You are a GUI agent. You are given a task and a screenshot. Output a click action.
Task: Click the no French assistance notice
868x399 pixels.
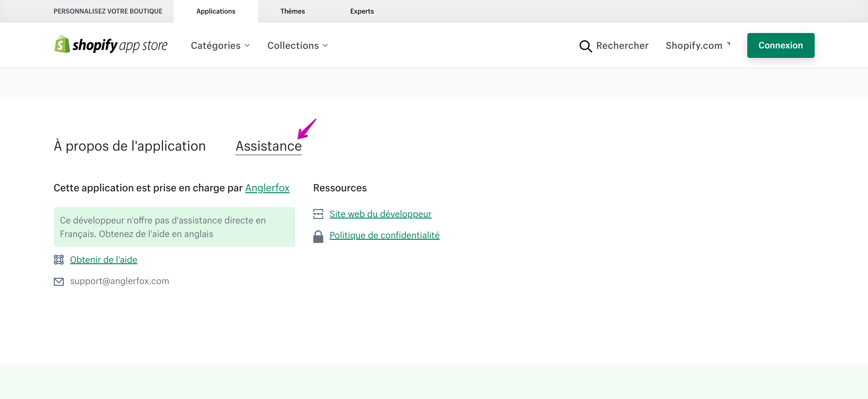coord(175,227)
